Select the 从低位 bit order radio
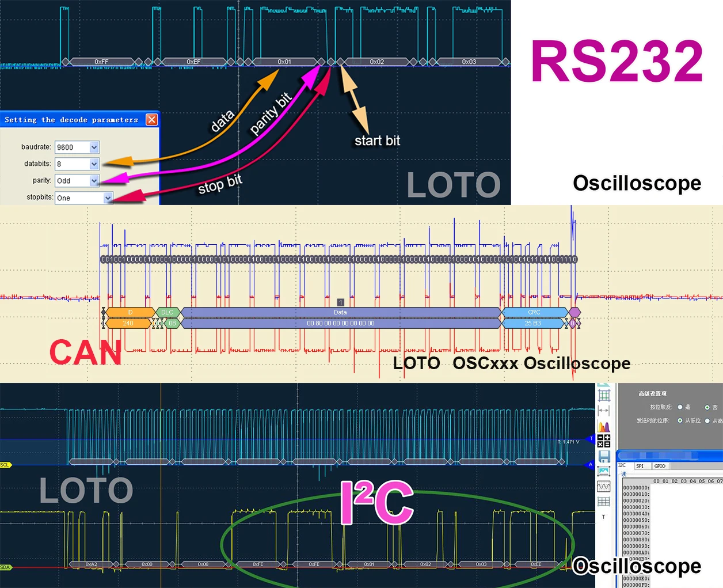The width and height of the screenshot is (723, 588). click(680, 420)
